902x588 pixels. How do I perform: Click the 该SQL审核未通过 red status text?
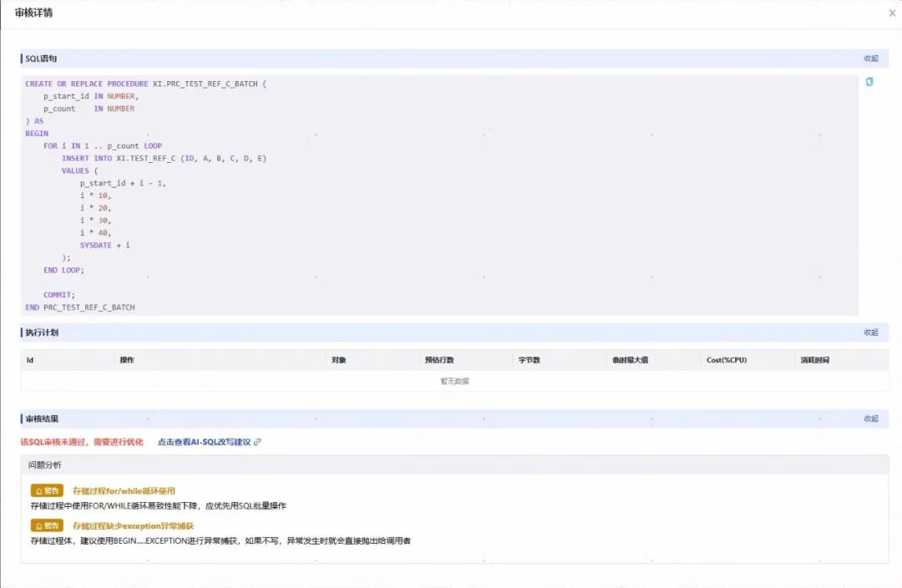point(82,442)
